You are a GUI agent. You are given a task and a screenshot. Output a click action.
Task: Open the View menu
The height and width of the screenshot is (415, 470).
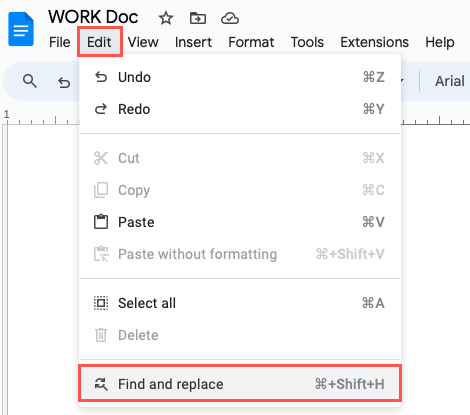tap(143, 42)
